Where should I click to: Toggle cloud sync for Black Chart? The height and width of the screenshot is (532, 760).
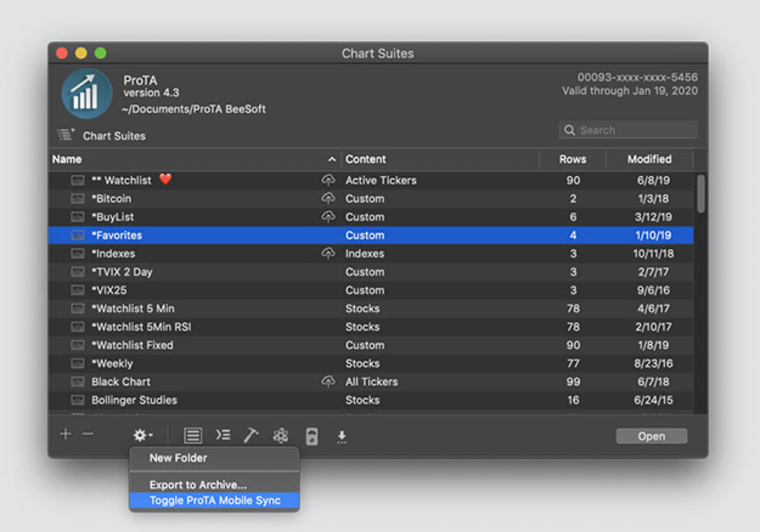(x=329, y=381)
